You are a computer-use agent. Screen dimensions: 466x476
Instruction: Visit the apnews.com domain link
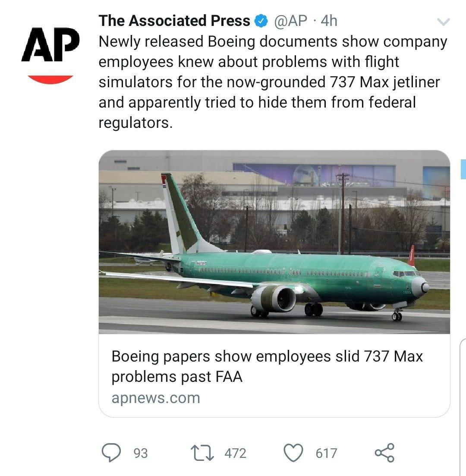coord(156,398)
